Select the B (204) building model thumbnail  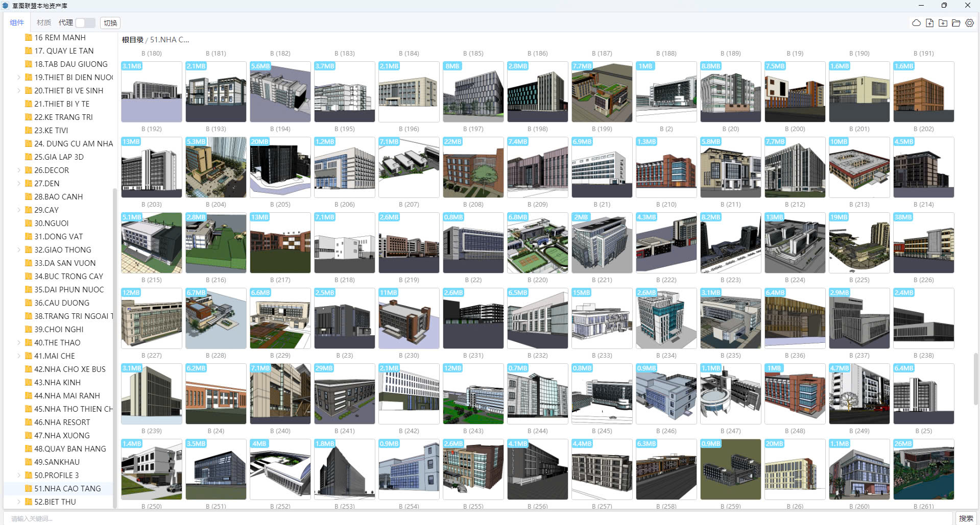pos(216,243)
